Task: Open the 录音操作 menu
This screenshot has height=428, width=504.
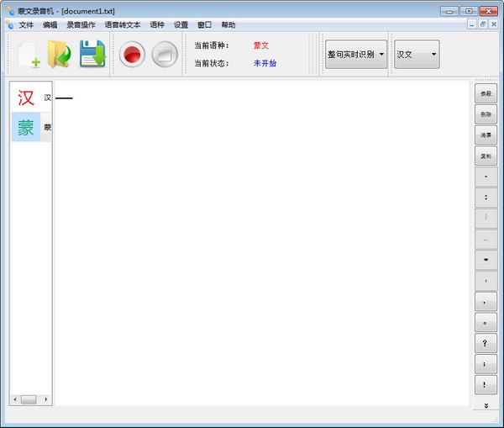Action: click(x=81, y=24)
